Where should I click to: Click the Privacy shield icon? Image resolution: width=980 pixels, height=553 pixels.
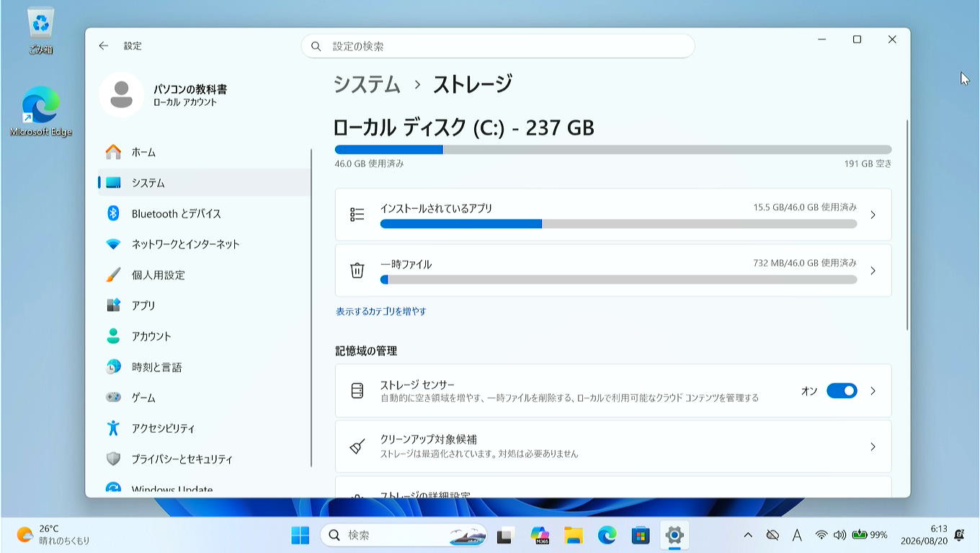coord(113,459)
